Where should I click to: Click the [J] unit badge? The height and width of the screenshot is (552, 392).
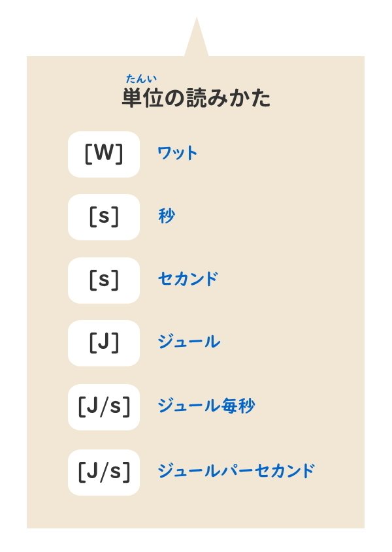(x=104, y=343)
